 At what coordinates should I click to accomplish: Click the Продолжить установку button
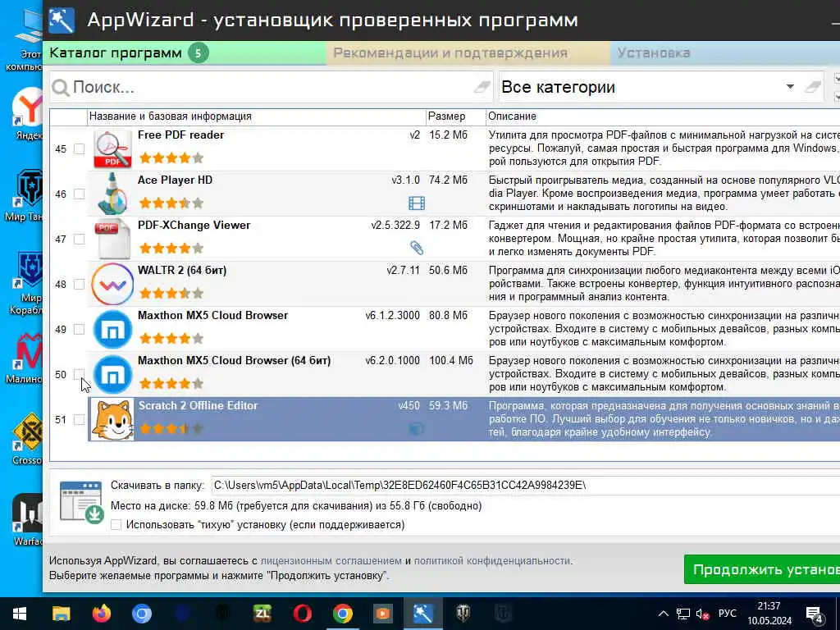tap(762, 569)
